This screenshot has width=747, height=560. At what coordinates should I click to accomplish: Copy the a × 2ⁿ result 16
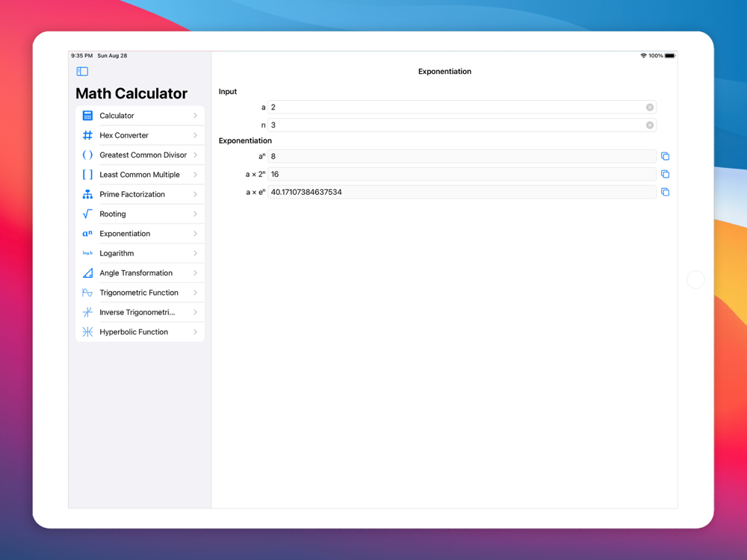point(665,174)
